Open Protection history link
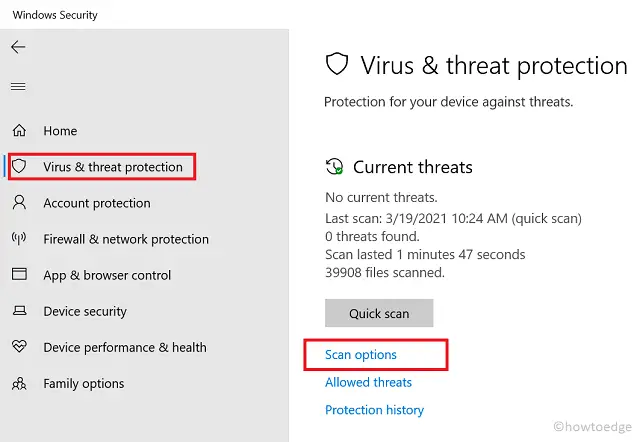Screen dimensions: 640x442 (x=374, y=410)
